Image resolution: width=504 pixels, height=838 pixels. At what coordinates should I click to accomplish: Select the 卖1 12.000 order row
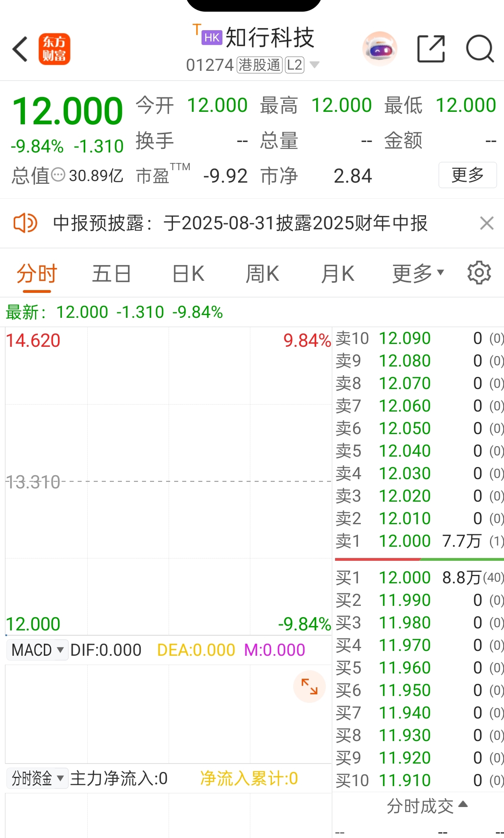(420, 541)
